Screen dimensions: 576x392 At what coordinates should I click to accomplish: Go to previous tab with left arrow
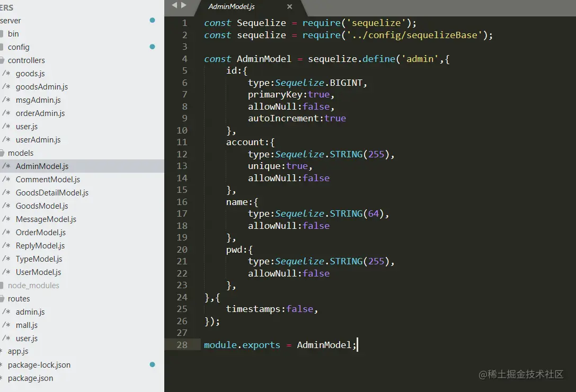(174, 5)
